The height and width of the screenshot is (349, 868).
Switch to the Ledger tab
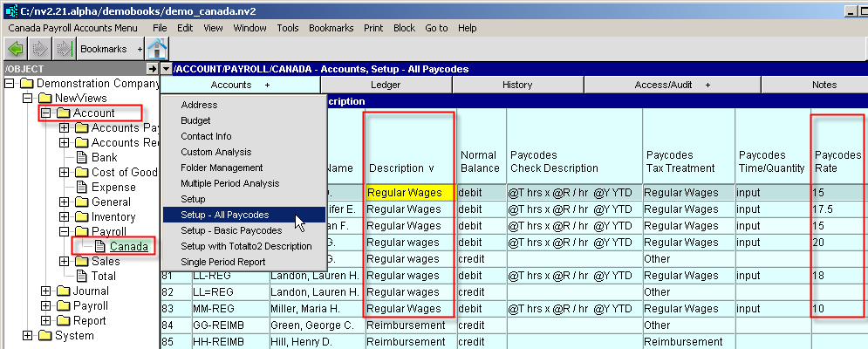point(386,85)
